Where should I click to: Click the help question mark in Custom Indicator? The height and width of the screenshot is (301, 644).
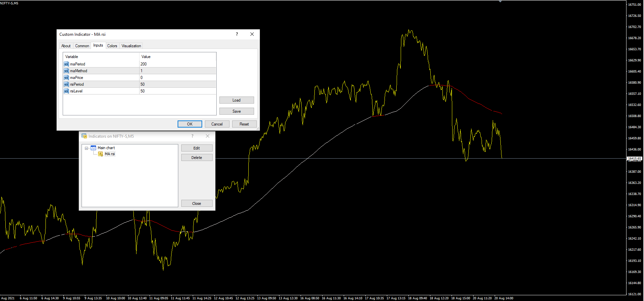[x=237, y=34]
